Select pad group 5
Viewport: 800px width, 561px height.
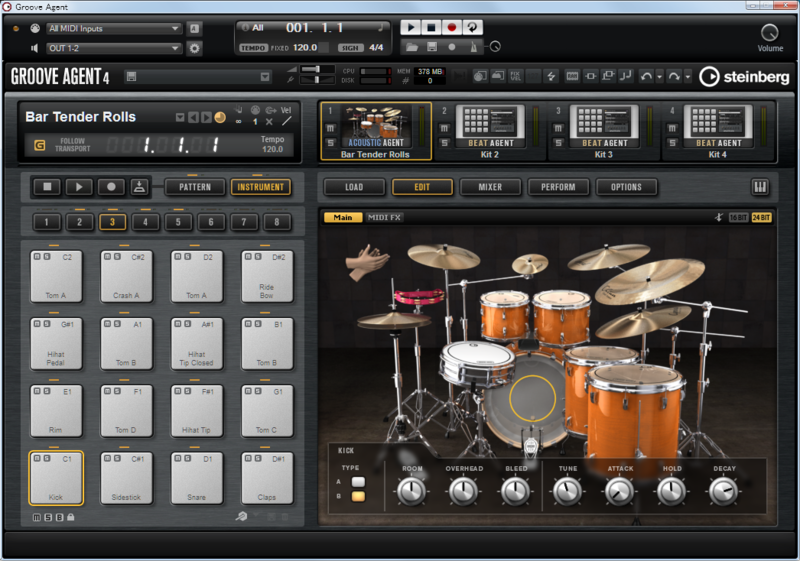178,222
